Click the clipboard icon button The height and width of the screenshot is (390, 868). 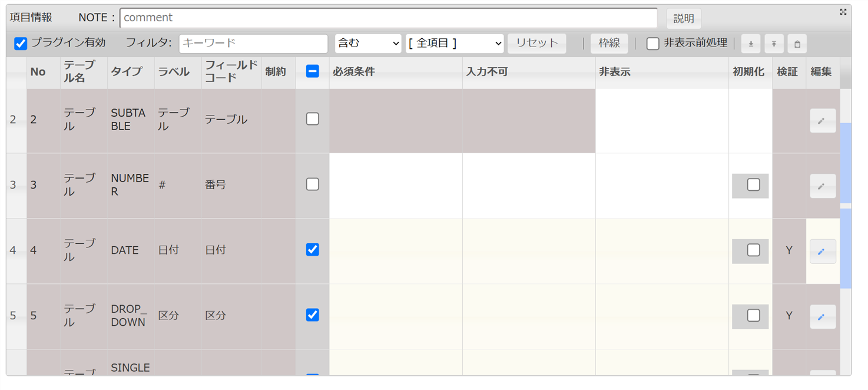797,44
